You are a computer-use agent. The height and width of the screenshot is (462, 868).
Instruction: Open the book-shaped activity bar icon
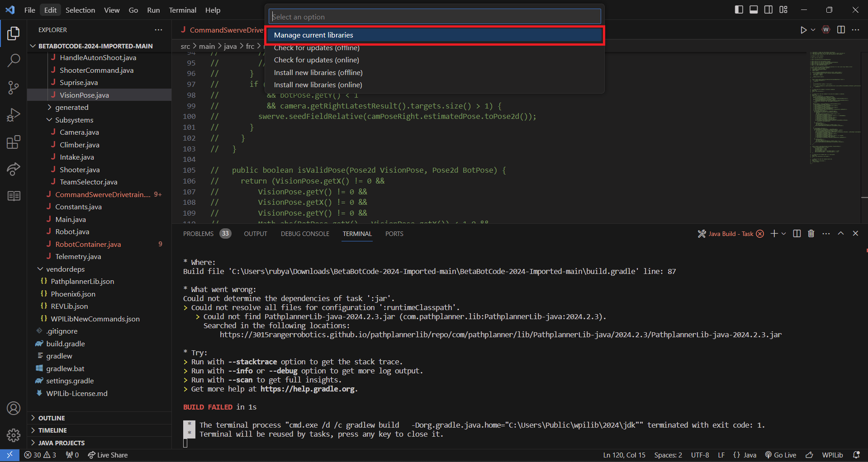pos(14,196)
